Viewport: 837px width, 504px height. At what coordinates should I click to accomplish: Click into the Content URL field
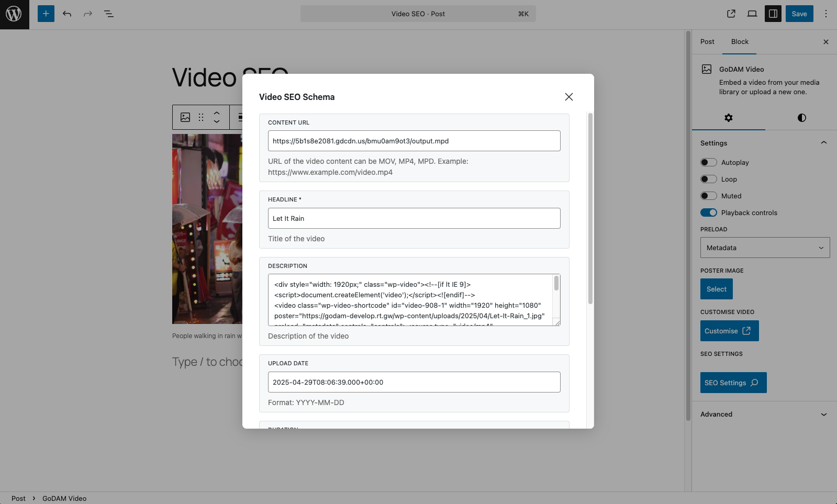tap(414, 141)
